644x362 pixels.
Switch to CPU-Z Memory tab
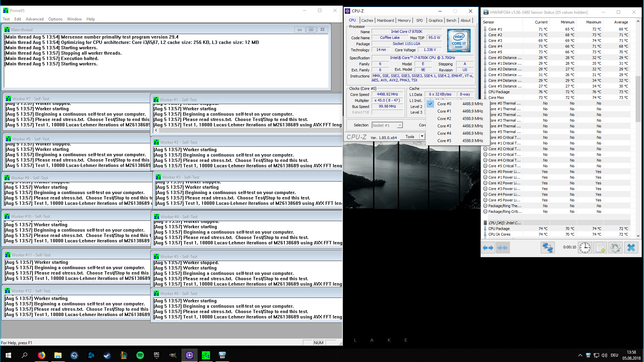click(x=404, y=20)
